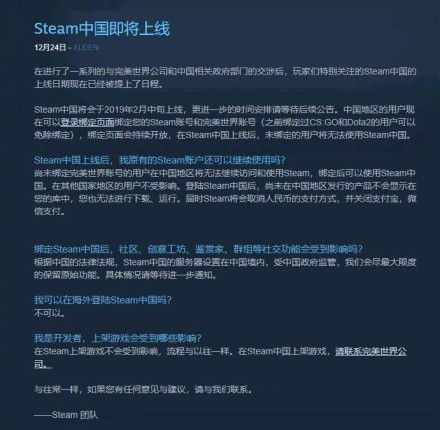The height and width of the screenshot is (430, 440).
Task: Click the intro paragraph mentioning 完美世界公司 negotiations
Action: pyautogui.click(x=225, y=78)
